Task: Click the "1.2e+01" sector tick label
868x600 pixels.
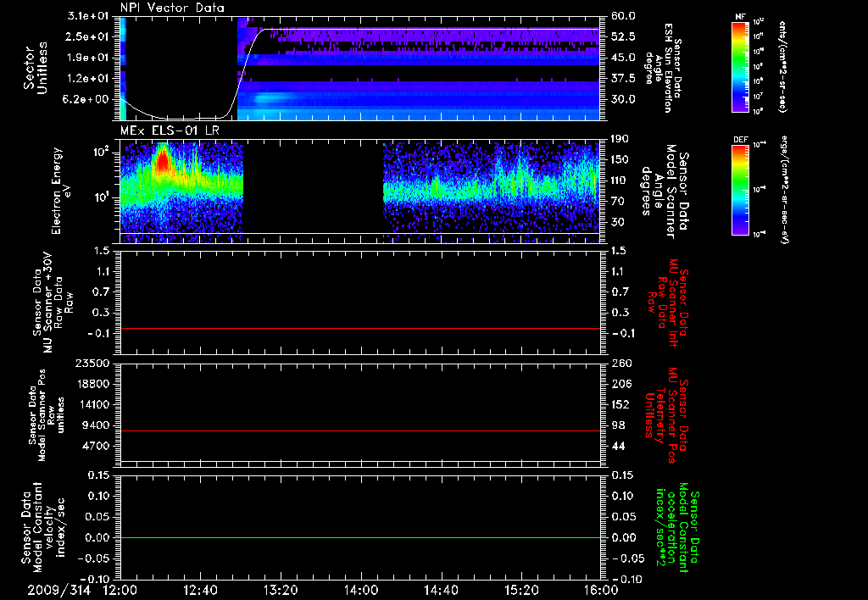Action: click(x=88, y=79)
